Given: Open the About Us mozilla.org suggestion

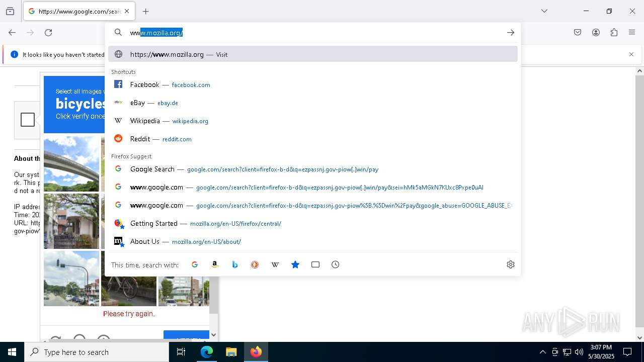Looking at the screenshot, I should [313, 241].
